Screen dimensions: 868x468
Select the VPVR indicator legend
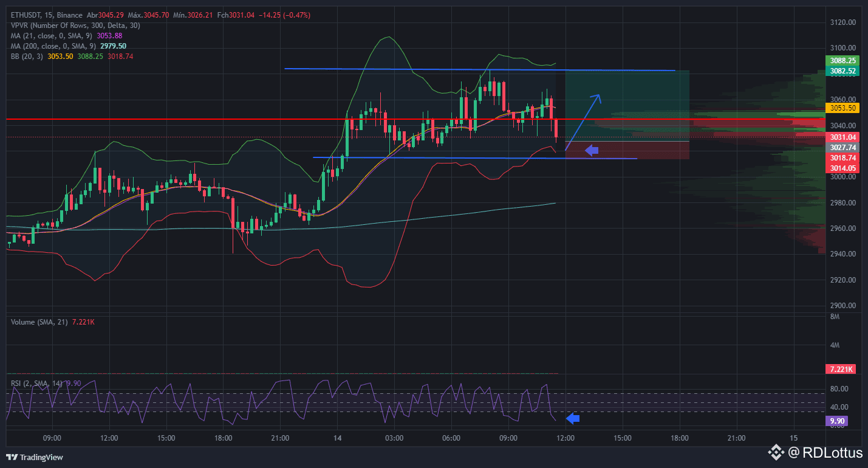(75, 25)
